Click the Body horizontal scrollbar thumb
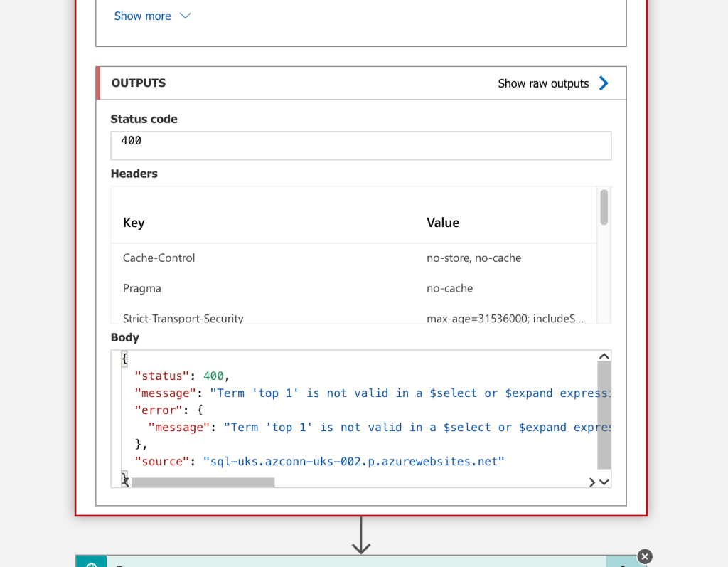 [x=203, y=482]
